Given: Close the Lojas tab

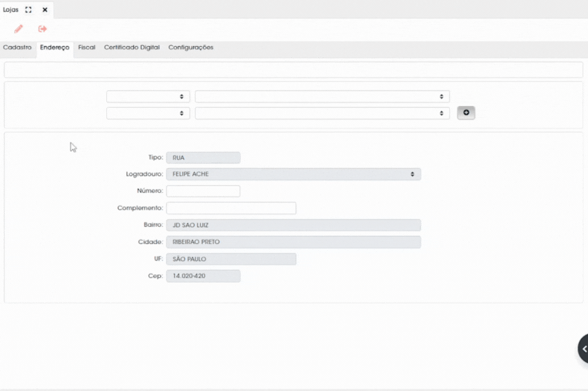Looking at the screenshot, I should point(45,10).
